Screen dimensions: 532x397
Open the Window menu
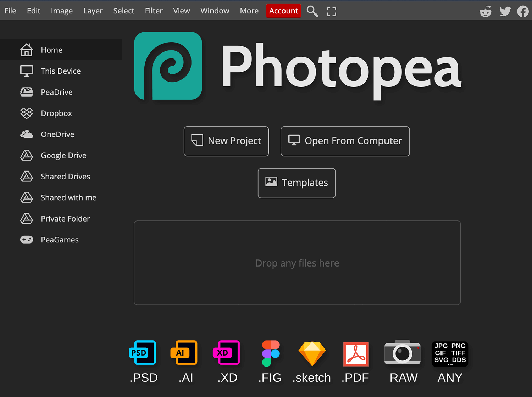215,11
